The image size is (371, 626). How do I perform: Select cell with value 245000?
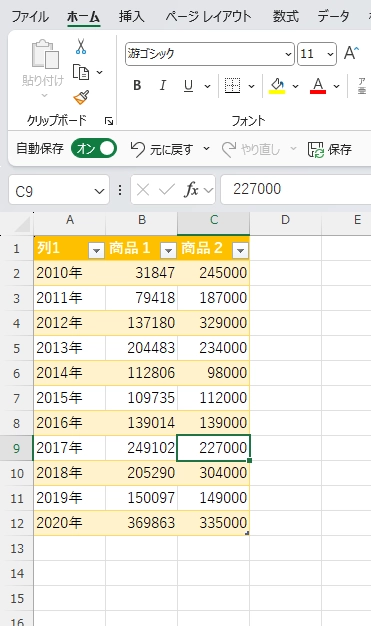pyautogui.click(x=214, y=273)
